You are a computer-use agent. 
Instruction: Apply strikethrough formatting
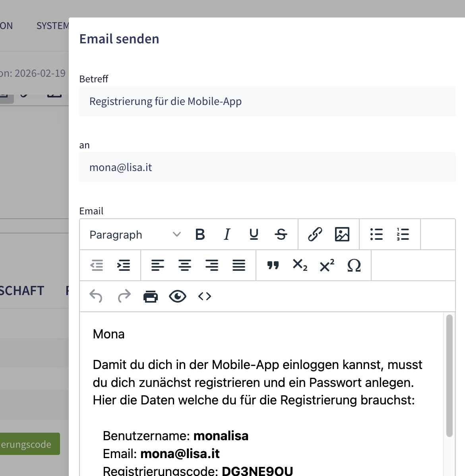[x=281, y=235]
